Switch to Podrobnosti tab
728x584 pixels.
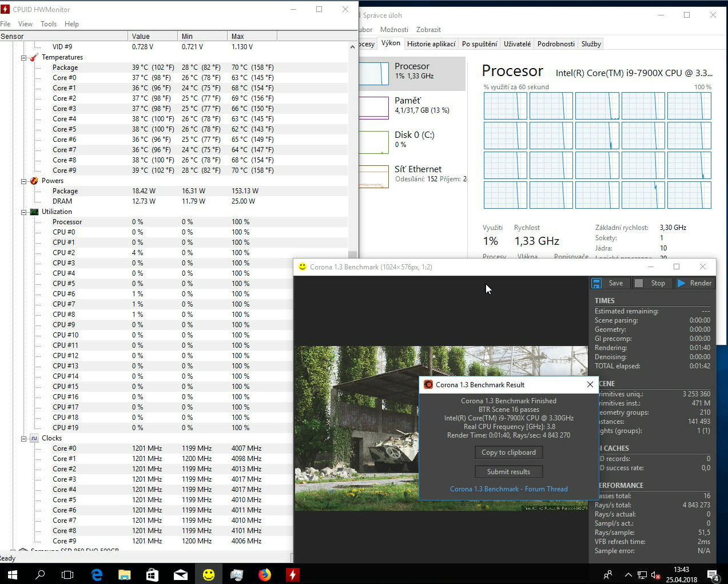[556, 44]
